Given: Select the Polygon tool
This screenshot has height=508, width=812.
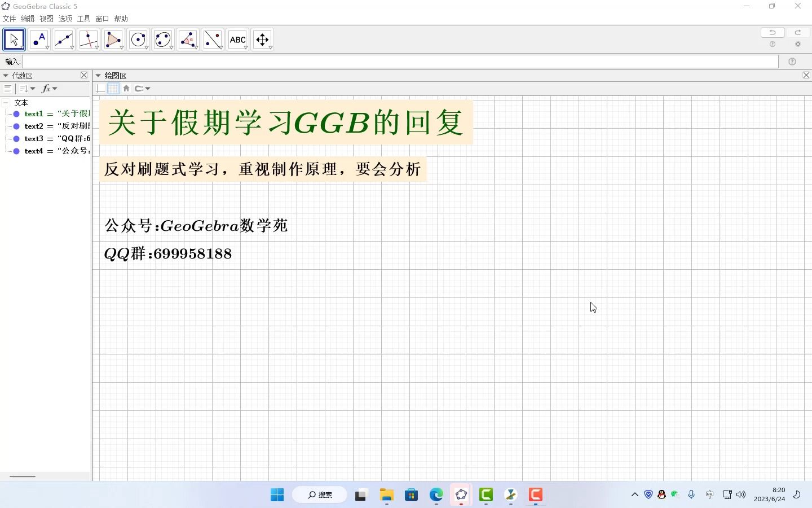Looking at the screenshot, I should coord(113,40).
